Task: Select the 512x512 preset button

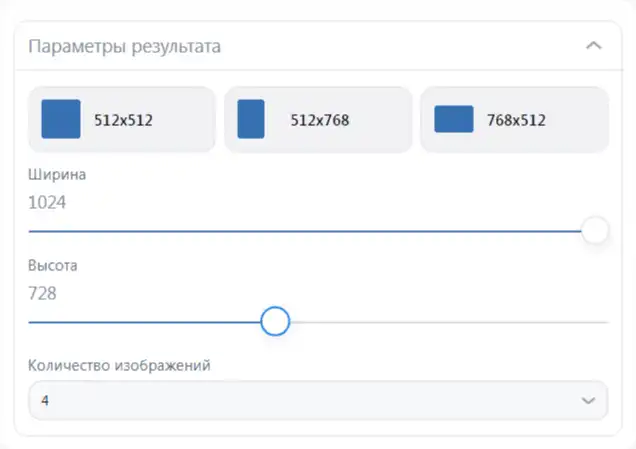Action: [x=122, y=119]
